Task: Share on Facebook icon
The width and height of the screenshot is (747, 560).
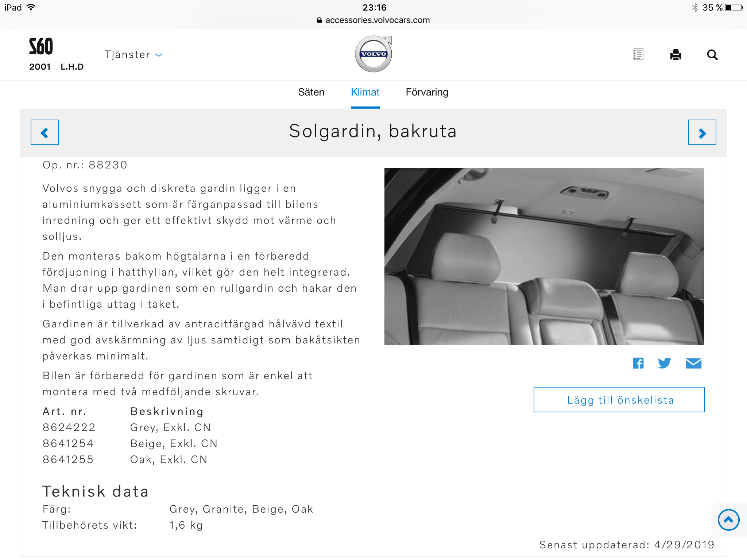Action: (638, 363)
